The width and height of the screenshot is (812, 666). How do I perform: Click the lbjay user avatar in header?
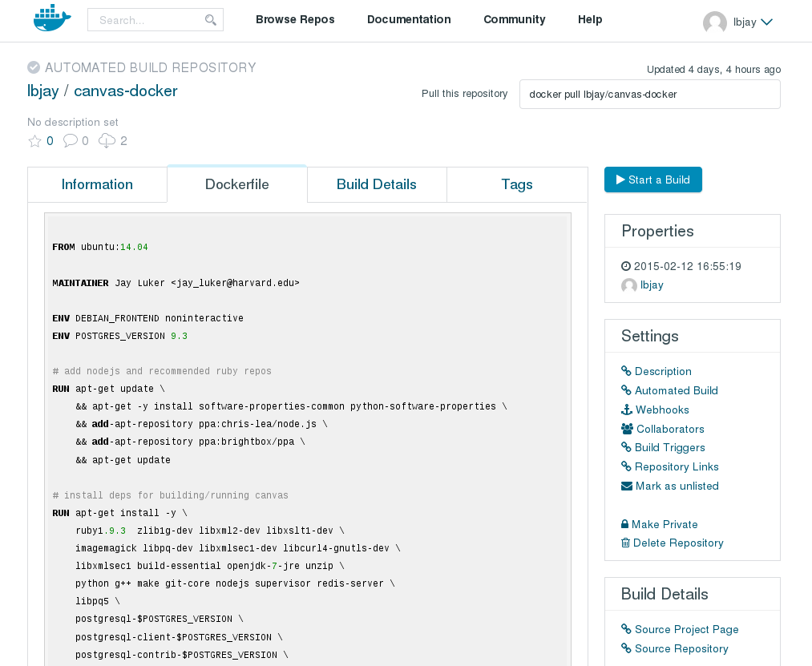click(x=715, y=22)
